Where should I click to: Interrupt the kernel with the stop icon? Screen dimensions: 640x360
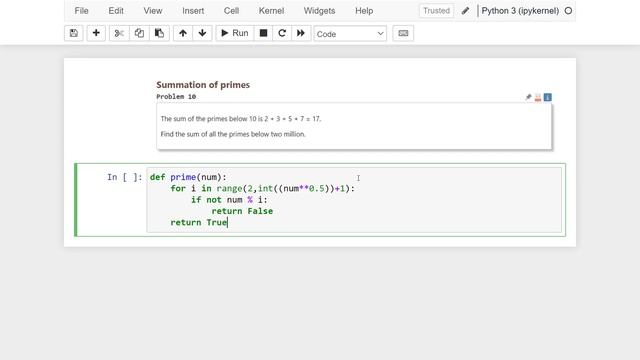263,33
